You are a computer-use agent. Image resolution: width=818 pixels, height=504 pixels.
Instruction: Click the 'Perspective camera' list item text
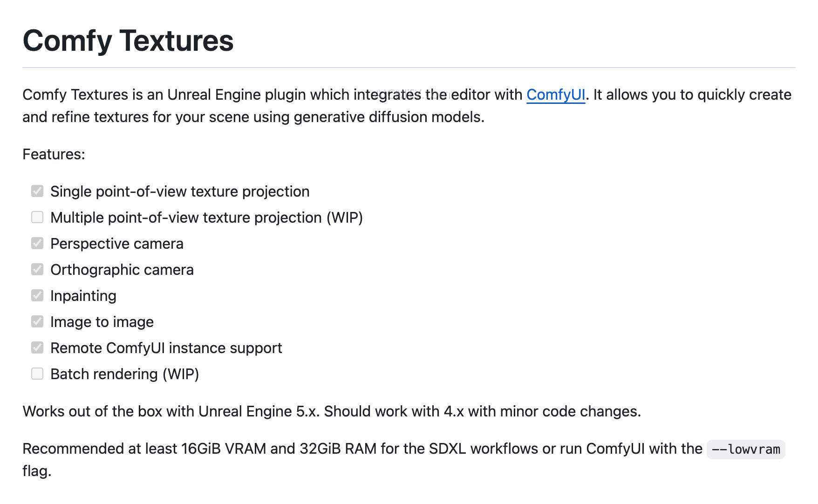pos(117,244)
